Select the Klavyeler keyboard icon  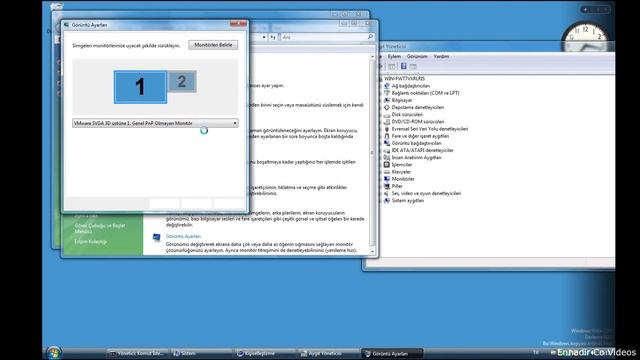pos(387,172)
